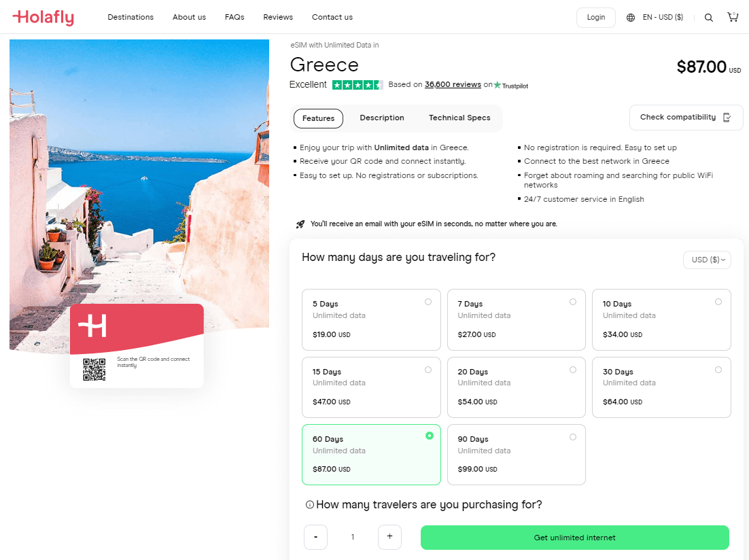Click the search magnifier icon
This screenshot has width=749, height=560.
point(709,18)
